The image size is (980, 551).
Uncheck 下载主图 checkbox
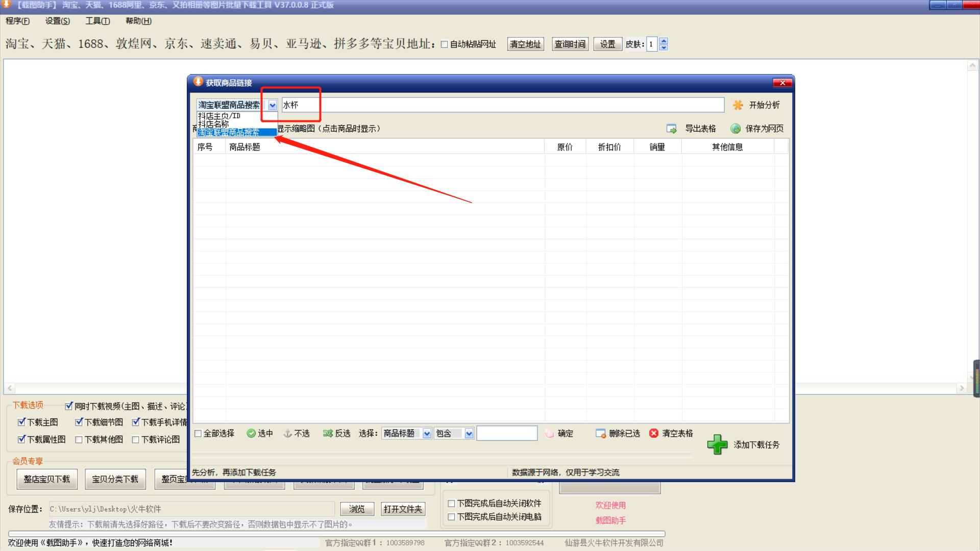21,422
